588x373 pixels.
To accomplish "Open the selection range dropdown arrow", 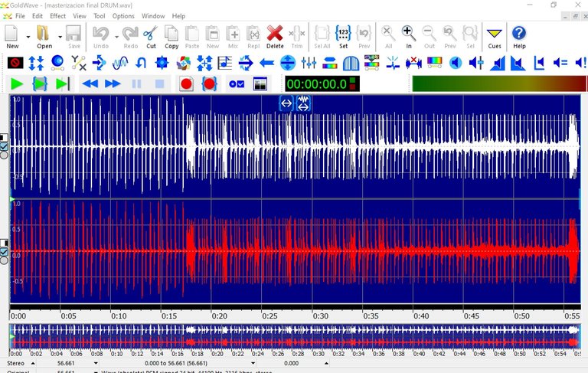I will point(253,363).
